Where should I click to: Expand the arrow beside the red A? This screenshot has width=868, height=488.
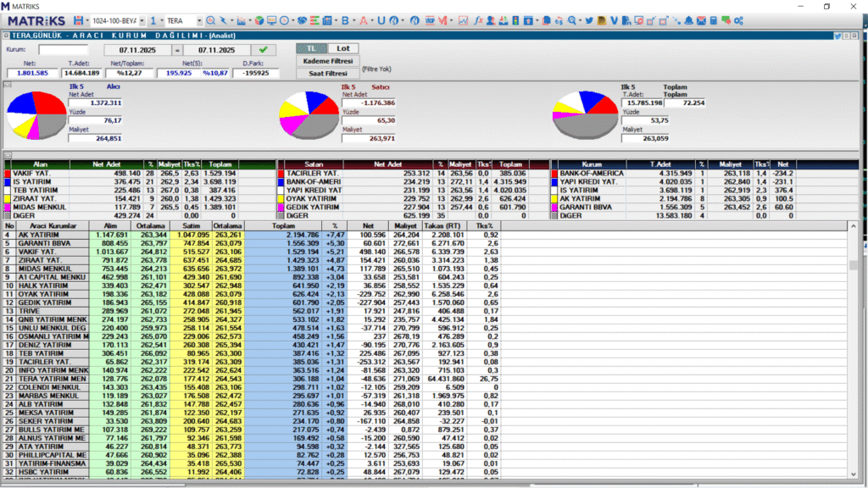pyautogui.click(x=372, y=20)
